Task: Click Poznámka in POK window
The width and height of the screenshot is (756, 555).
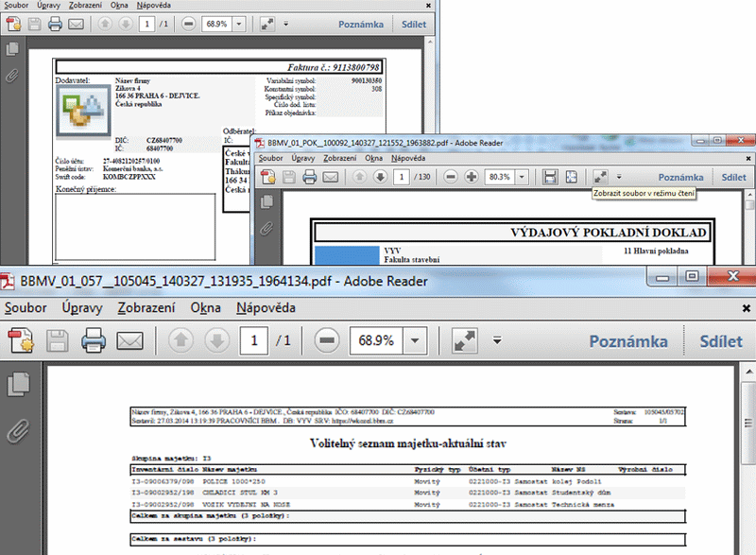Action: click(x=680, y=178)
